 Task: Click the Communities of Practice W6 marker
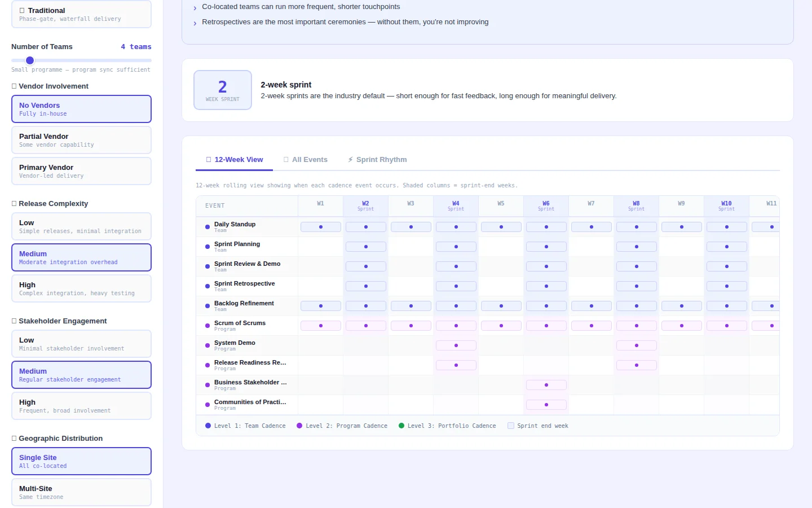point(546,405)
